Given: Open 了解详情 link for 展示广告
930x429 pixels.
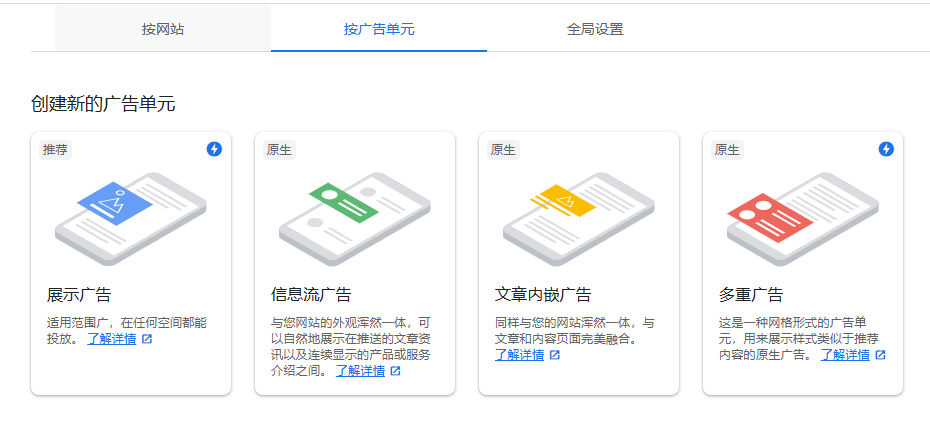Looking at the screenshot, I should point(111,339).
